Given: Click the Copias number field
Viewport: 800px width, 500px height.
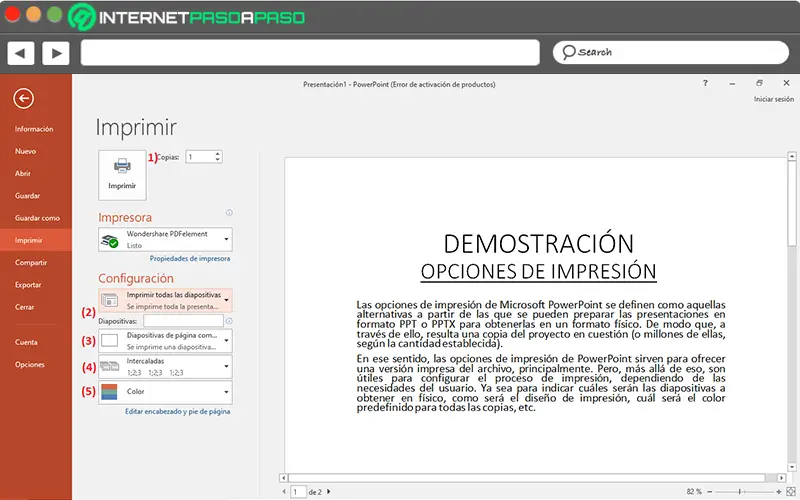Looking at the screenshot, I should (x=200, y=157).
